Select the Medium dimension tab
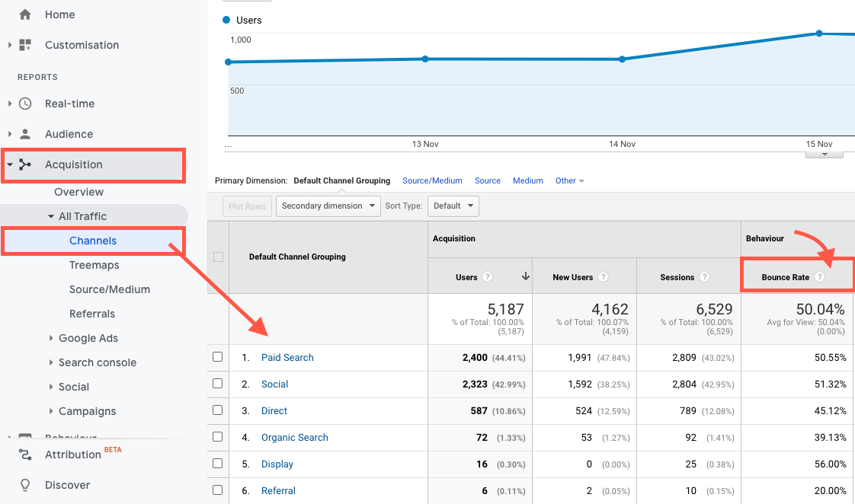Image resolution: width=855 pixels, height=504 pixels. 527,180
